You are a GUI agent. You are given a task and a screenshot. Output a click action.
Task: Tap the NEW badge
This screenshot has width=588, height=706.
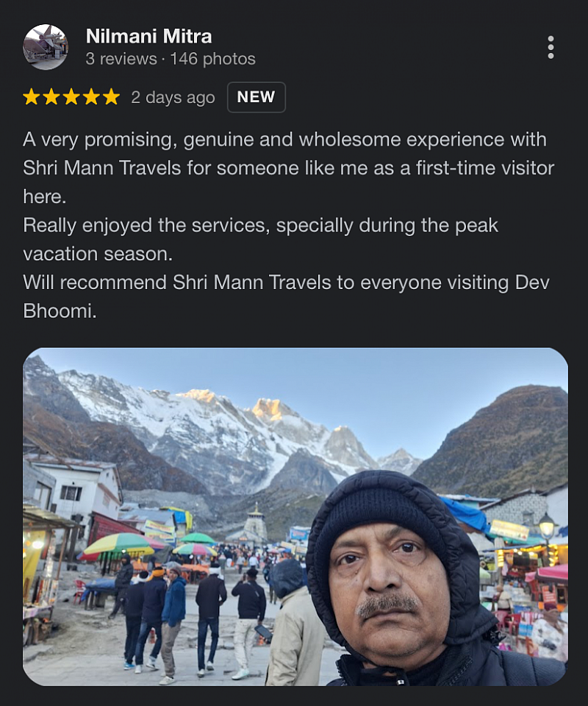[256, 97]
